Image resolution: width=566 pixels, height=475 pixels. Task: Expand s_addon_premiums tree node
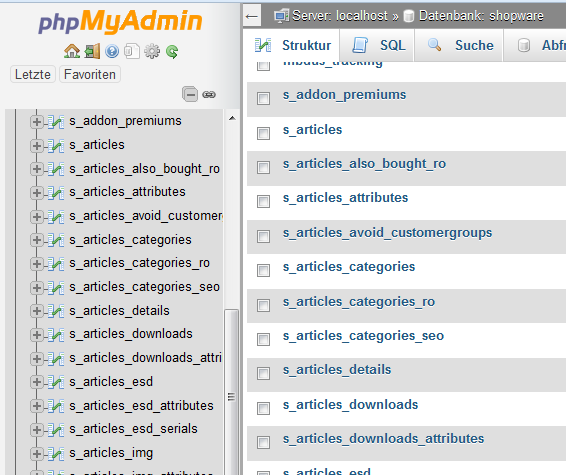coord(36,122)
